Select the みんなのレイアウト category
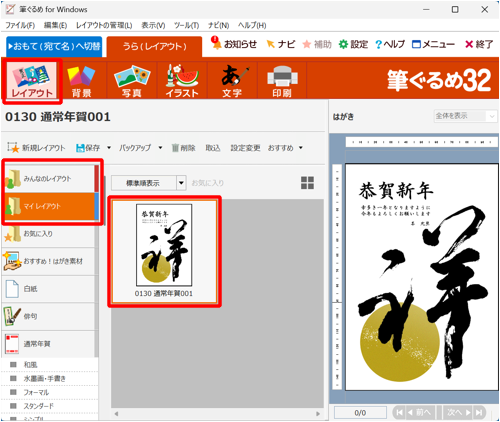The image size is (500, 422). tap(50, 179)
